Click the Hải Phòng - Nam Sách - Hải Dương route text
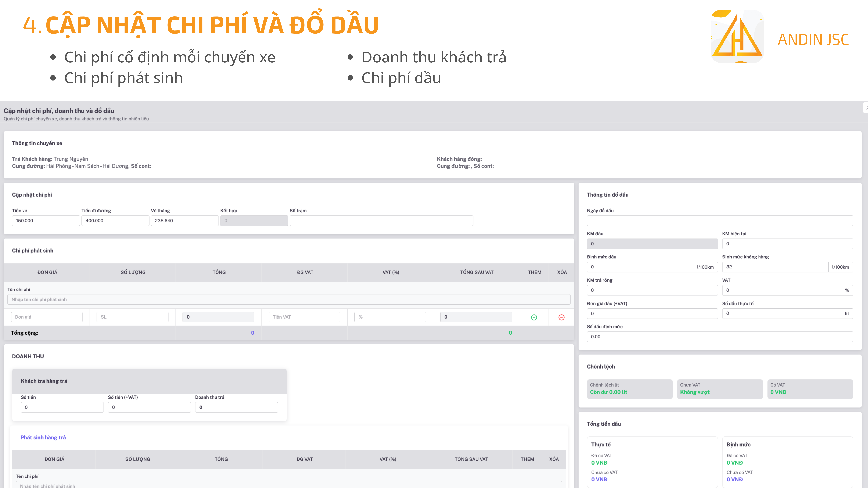This screenshot has width=868, height=488. (x=87, y=166)
